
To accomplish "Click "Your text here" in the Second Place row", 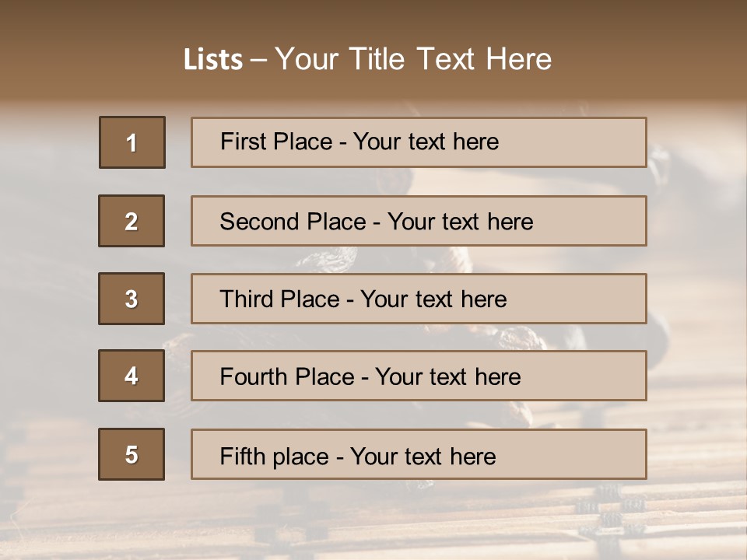I will coord(460,222).
